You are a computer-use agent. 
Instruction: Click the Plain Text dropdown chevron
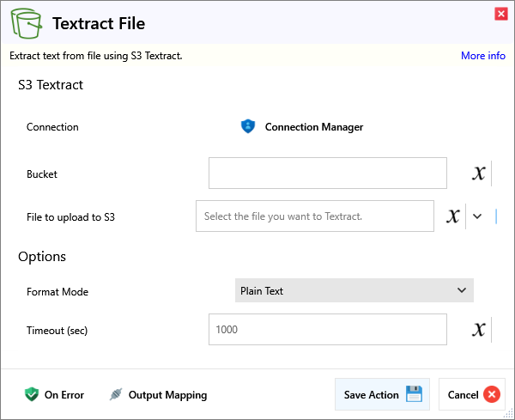[462, 291]
